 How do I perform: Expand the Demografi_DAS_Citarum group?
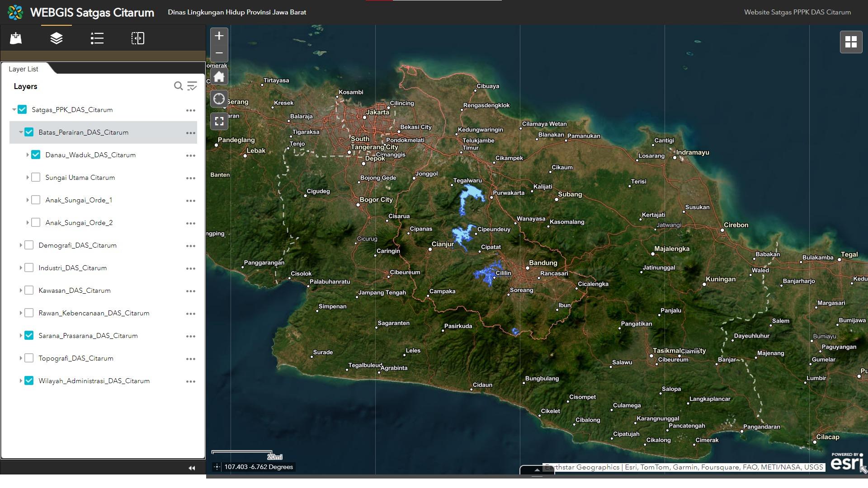click(21, 245)
